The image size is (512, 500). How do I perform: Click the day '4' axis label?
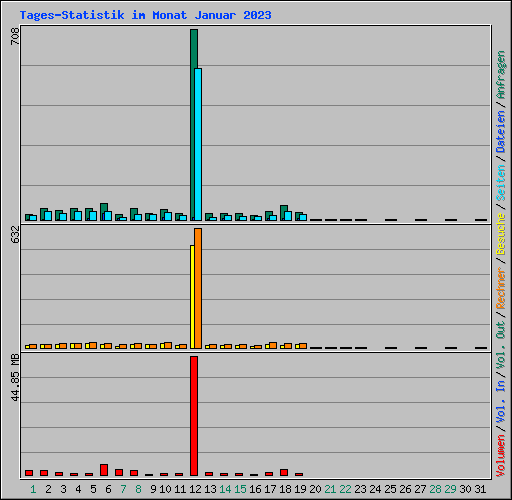pos(78,489)
